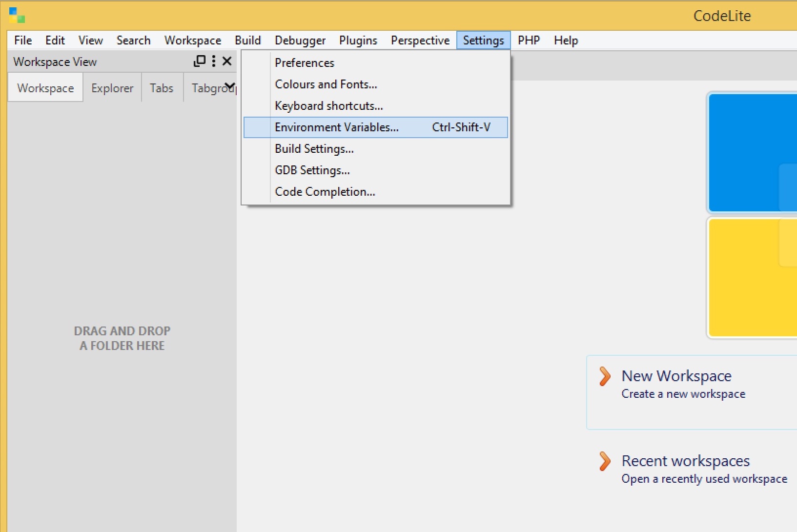The image size is (797, 532).
Task: Click 'Open a recently used workspace' text
Action: [x=704, y=479]
